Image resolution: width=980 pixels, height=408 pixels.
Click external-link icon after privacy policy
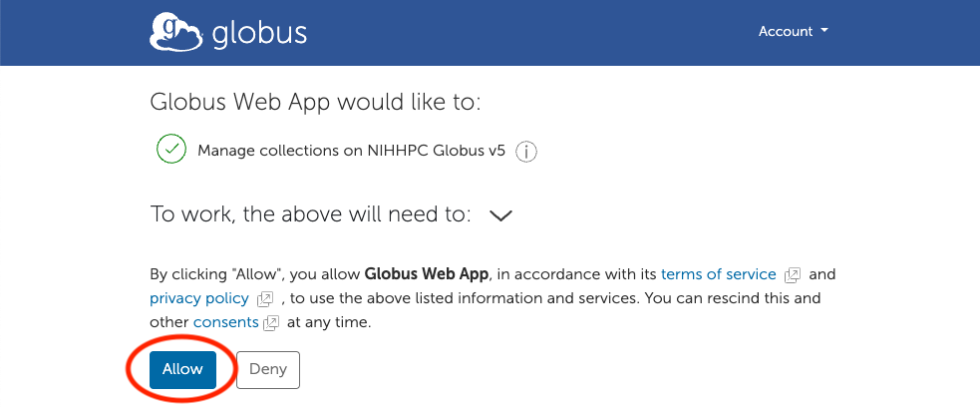click(x=265, y=299)
